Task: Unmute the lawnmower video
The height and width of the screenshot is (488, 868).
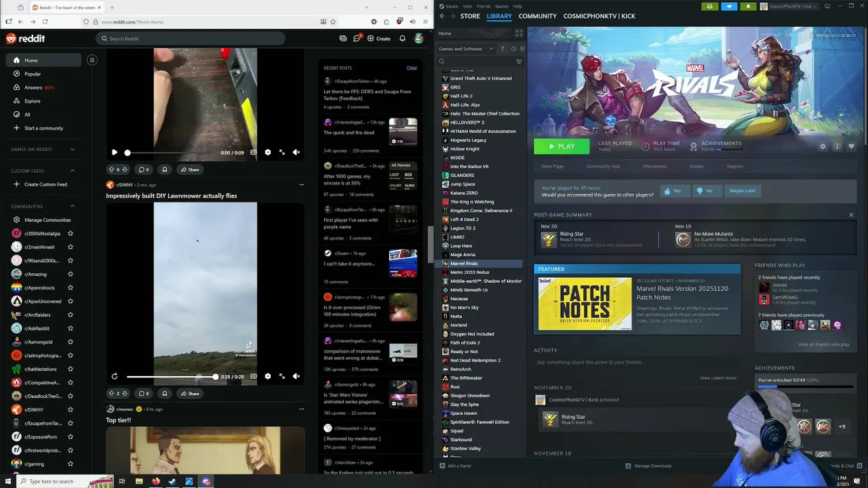Action: coord(296,376)
